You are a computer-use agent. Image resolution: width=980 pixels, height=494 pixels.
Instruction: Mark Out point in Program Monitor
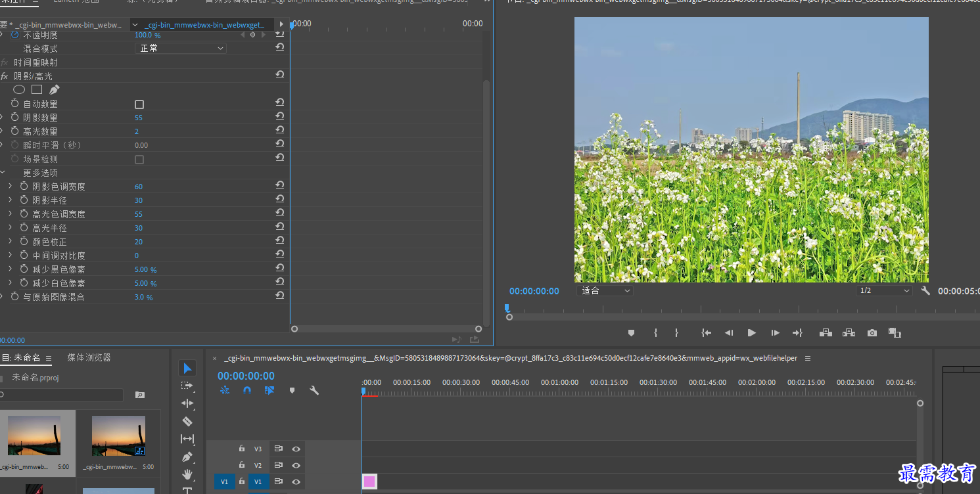[676, 333]
